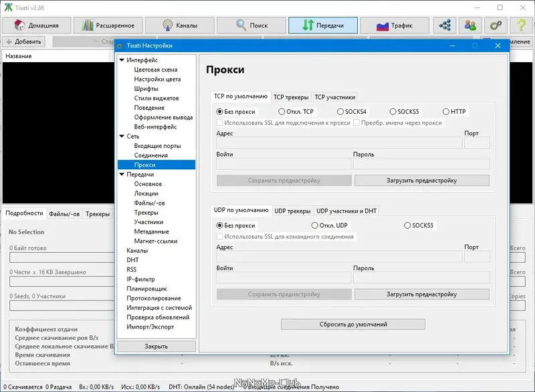Switch to TCP трекеры tab
Viewport: 535px width, 392px height.
pyautogui.click(x=291, y=97)
